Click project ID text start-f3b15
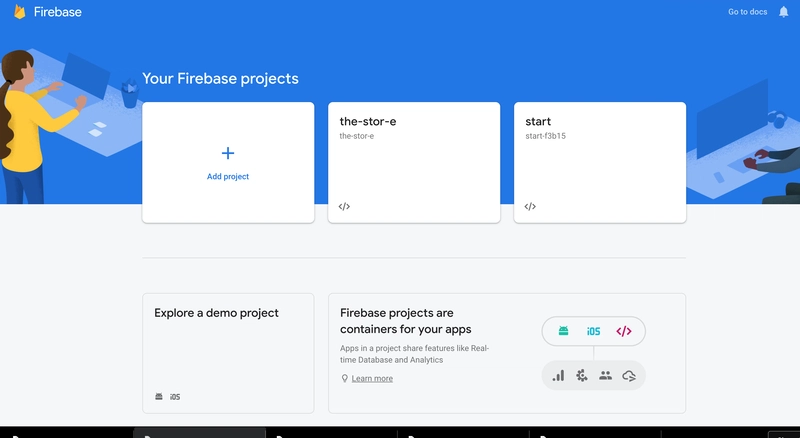This screenshot has height=438, width=800. (545, 136)
